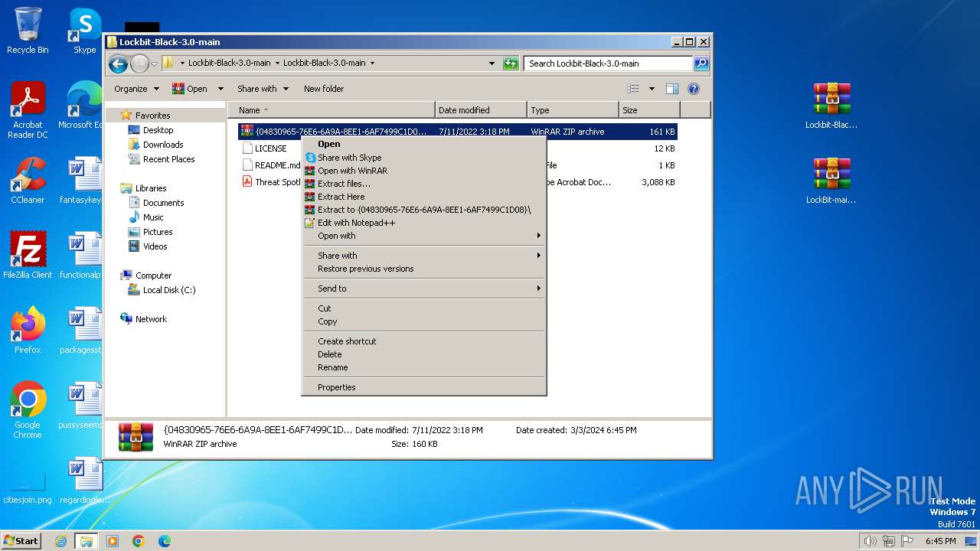Sort by the Name column header
Screen dimensions: 980x551
click(332, 110)
